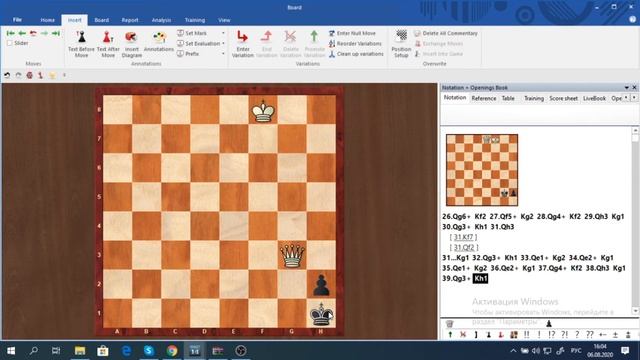Jump to end of game arrow
Image resolution: width=640 pixels, height=360 pixels.
[56, 33]
